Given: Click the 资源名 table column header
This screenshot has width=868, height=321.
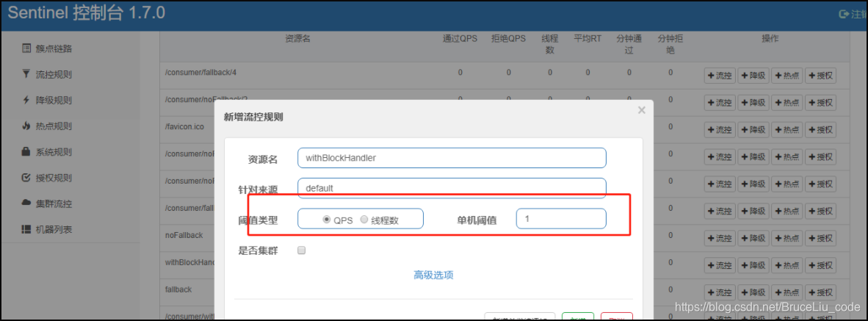Looking at the screenshot, I should (297, 39).
